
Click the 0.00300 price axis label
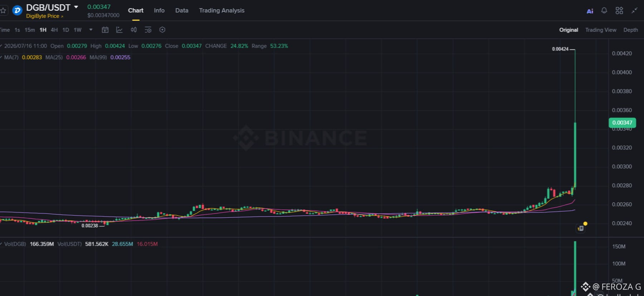[622, 167]
